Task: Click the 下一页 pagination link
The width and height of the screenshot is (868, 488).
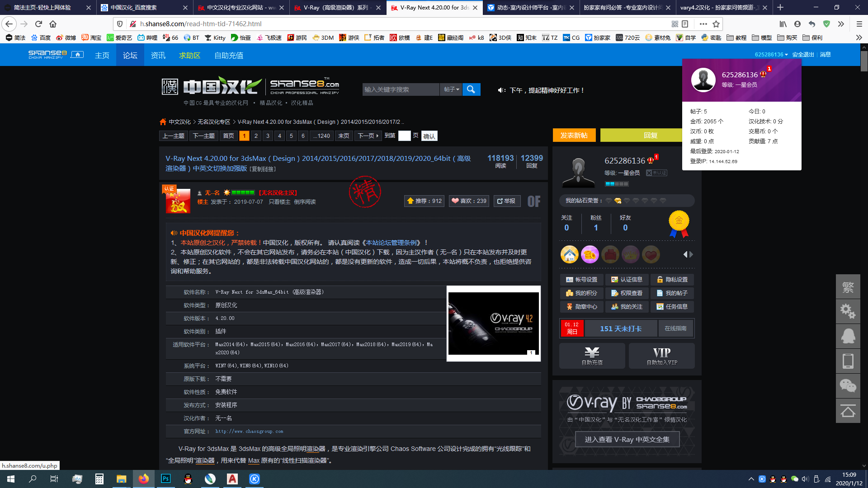Action: click(368, 136)
